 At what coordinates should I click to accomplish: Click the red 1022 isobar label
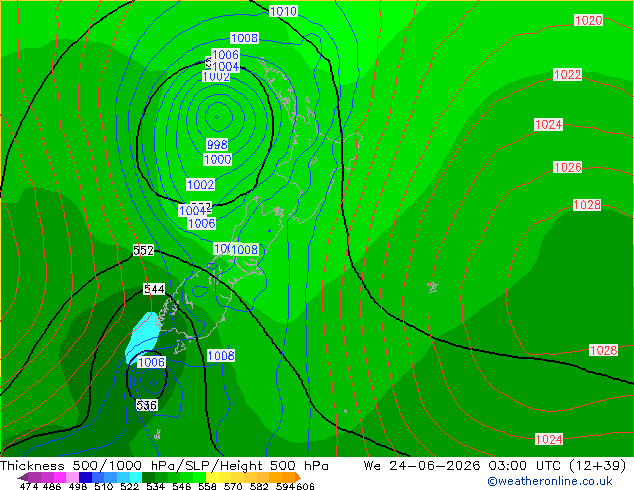click(x=568, y=74)
